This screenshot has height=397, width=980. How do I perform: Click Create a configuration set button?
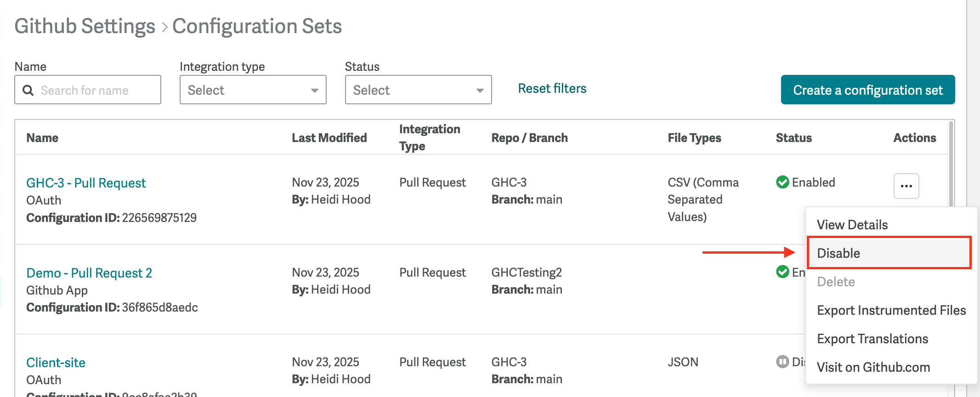(x=867, y=90)
